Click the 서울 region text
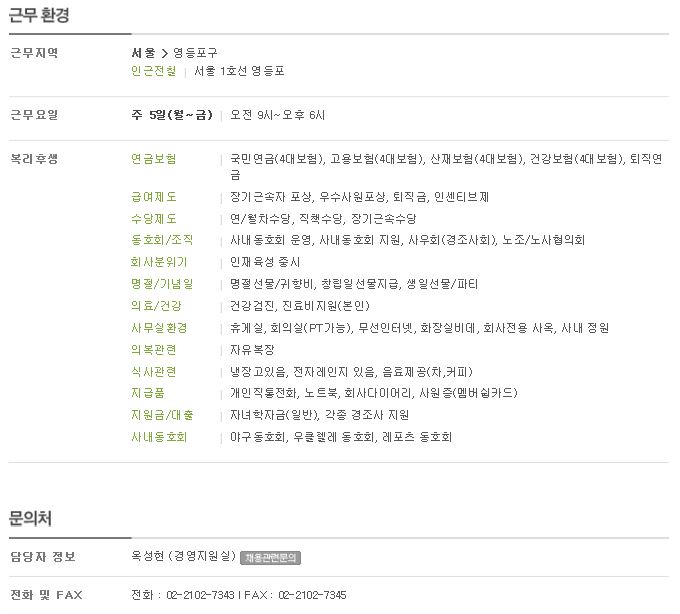 click(x=144, y=53)
